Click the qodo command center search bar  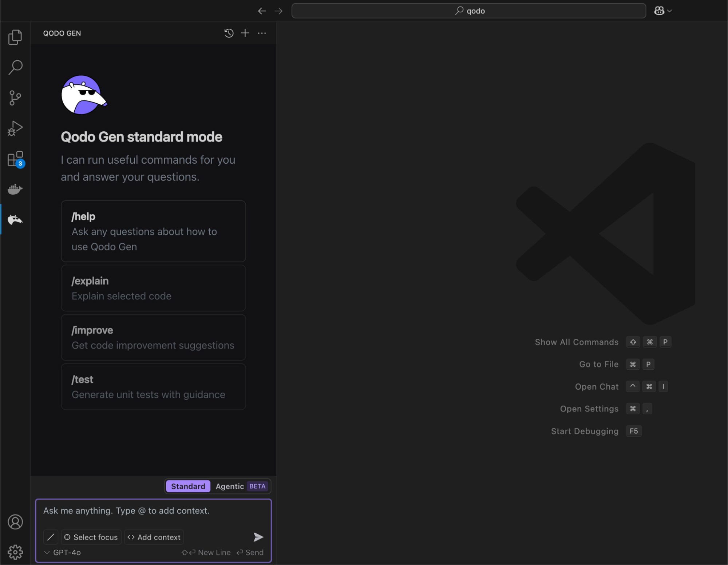(x=469, y=11)
